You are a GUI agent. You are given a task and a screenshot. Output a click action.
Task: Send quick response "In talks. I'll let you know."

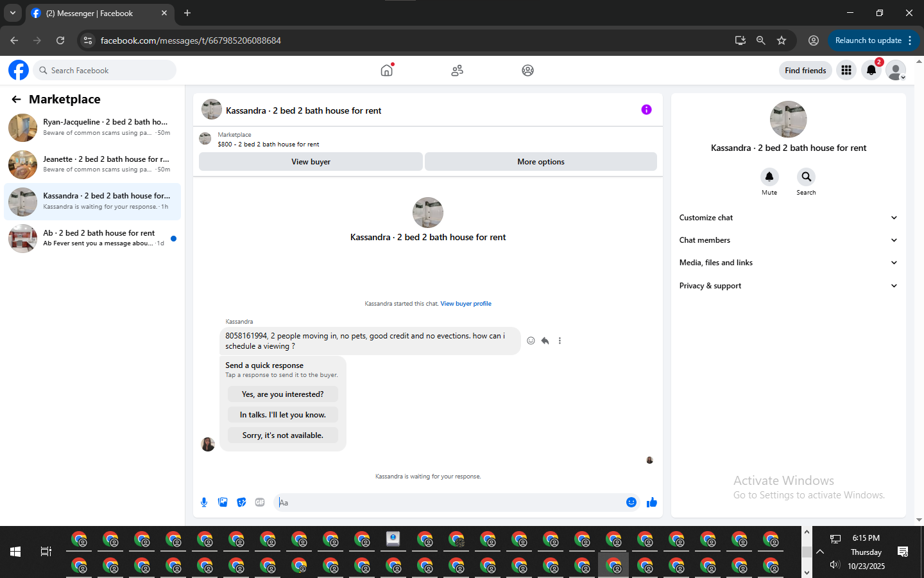tap(283, 415)
